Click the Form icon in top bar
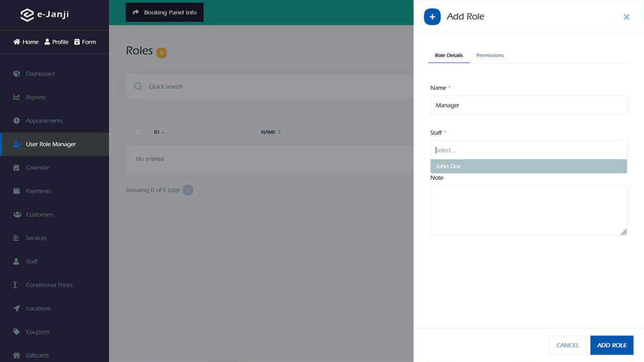This screenshot has height=362, width=644. (x=77, y=42)
